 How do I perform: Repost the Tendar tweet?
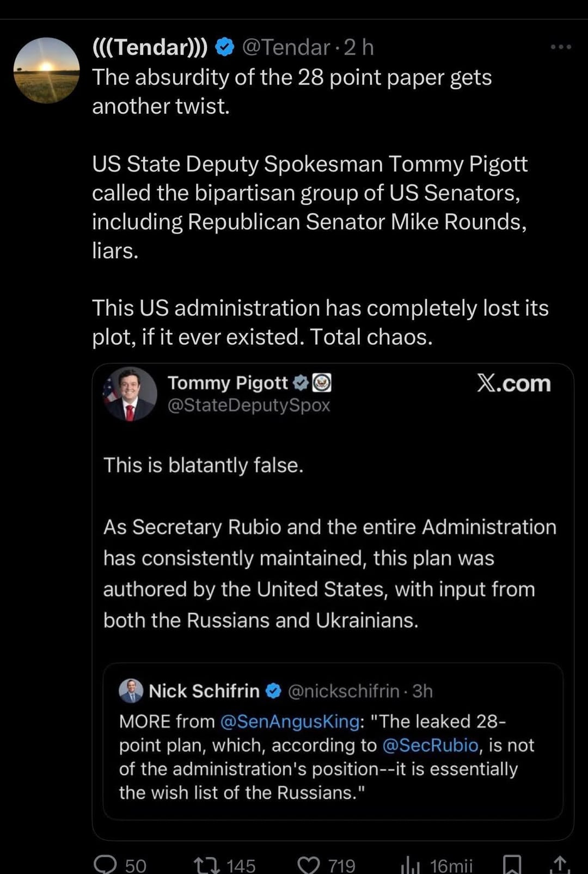click(206, 864)
